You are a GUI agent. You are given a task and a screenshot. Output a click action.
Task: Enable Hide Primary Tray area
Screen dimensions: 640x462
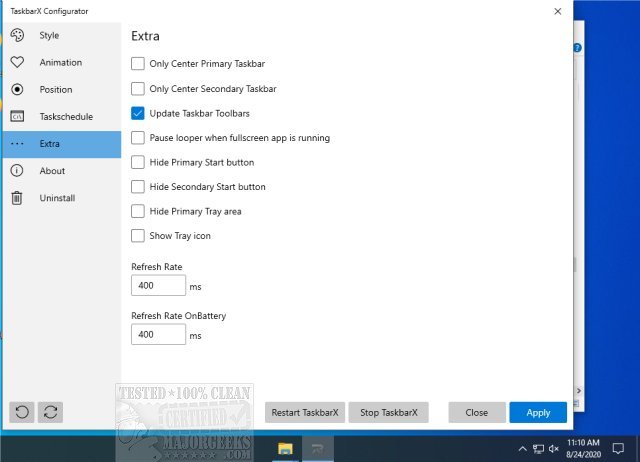(138, 211)
